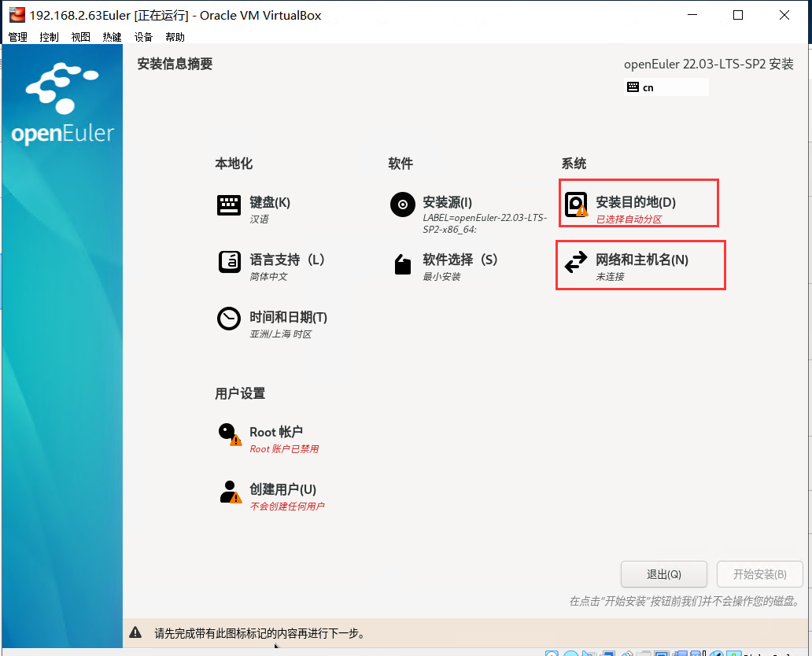Click the openEuler 22.03-LTS-SP2 安装 title text
Image resolution: width=812 pixels, height=656 pixels.
coord(708,64)
